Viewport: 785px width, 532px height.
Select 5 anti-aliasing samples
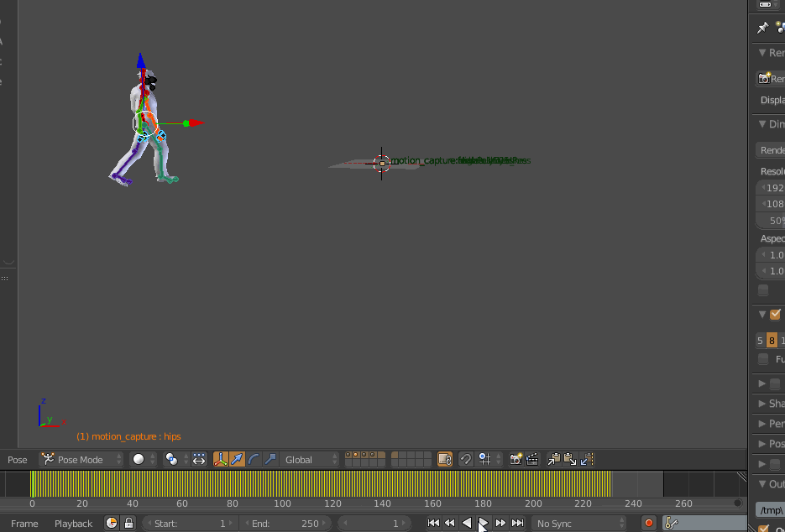pos(760,341)
